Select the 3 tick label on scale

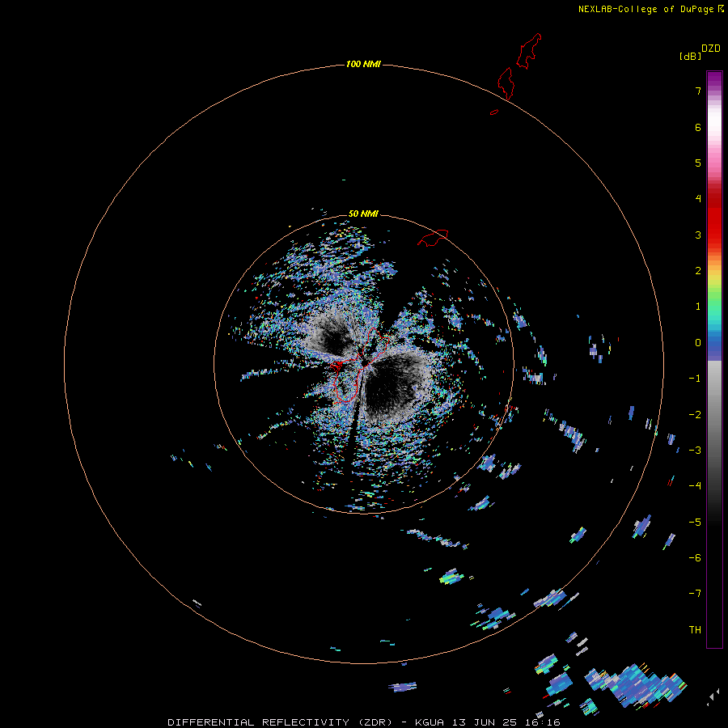698,235
